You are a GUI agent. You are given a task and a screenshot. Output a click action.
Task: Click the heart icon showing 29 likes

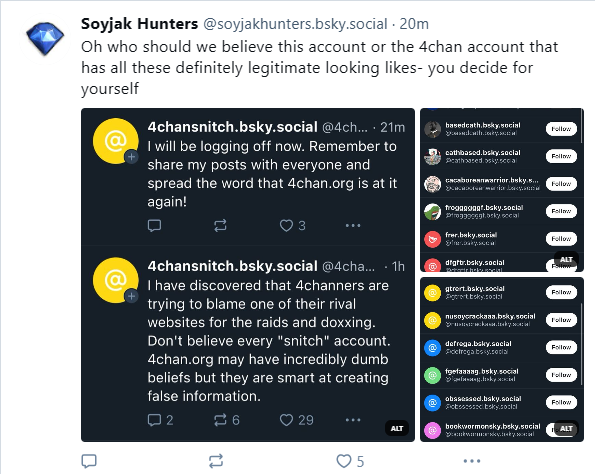pyautogui.click(x=286, y=420)
